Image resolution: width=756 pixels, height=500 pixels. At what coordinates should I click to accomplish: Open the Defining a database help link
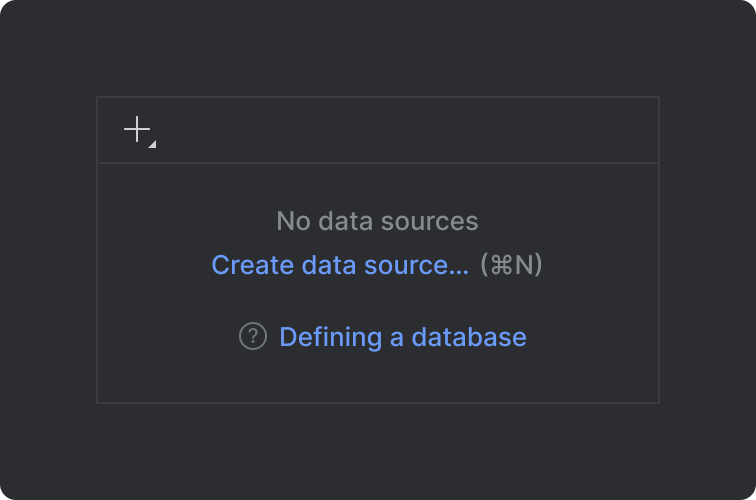coord(403,337)
